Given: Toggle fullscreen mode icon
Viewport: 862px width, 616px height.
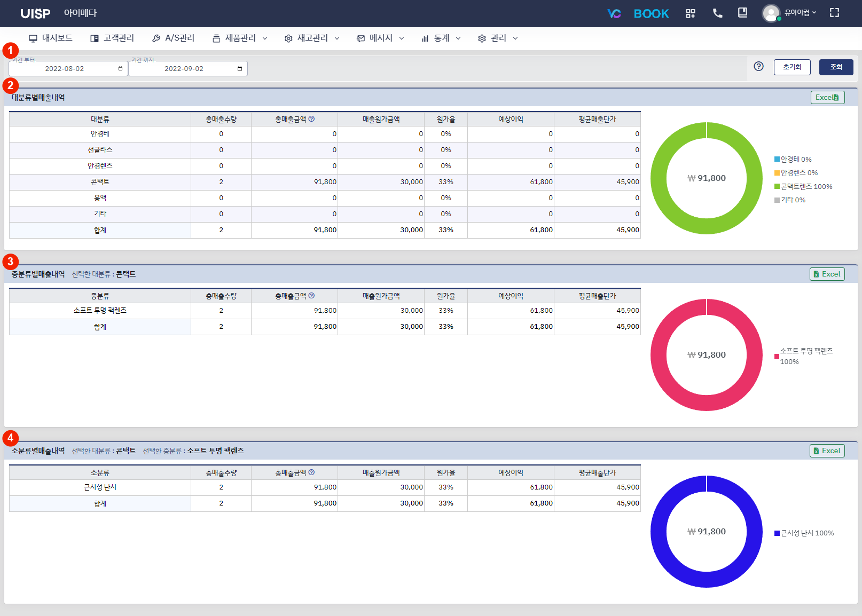Looking at the screenshot, I should coord(834,13).
